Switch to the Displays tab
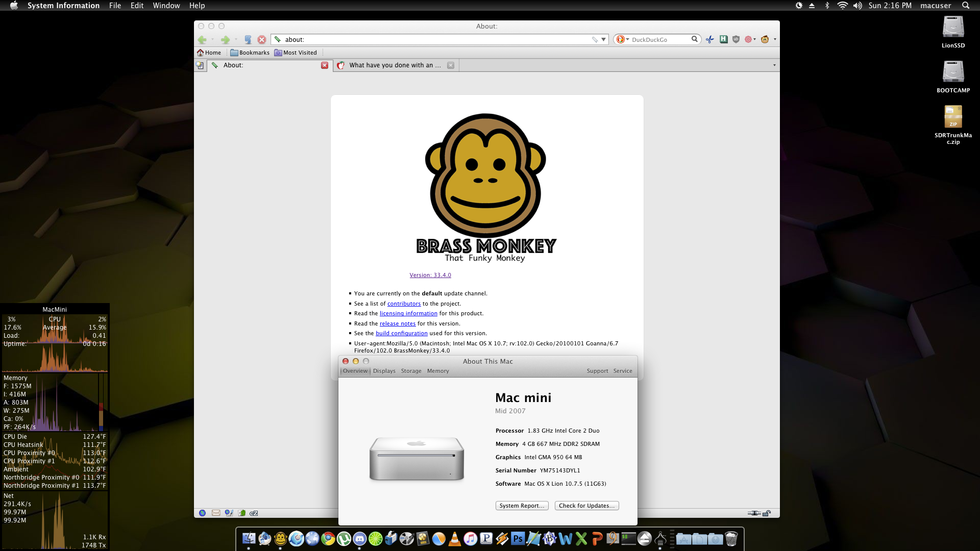This screenshot has height=551, width=980. pos(384,371)
